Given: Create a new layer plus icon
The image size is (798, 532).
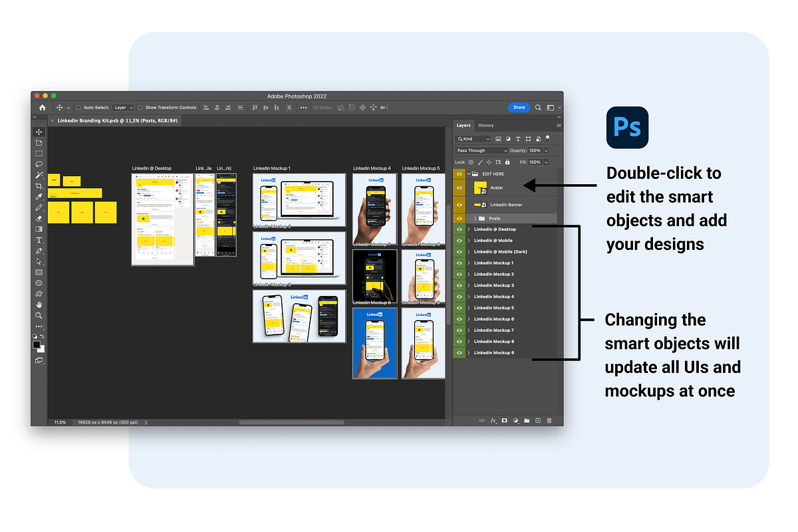Looking at the screenshot, I should pos(538,420).
